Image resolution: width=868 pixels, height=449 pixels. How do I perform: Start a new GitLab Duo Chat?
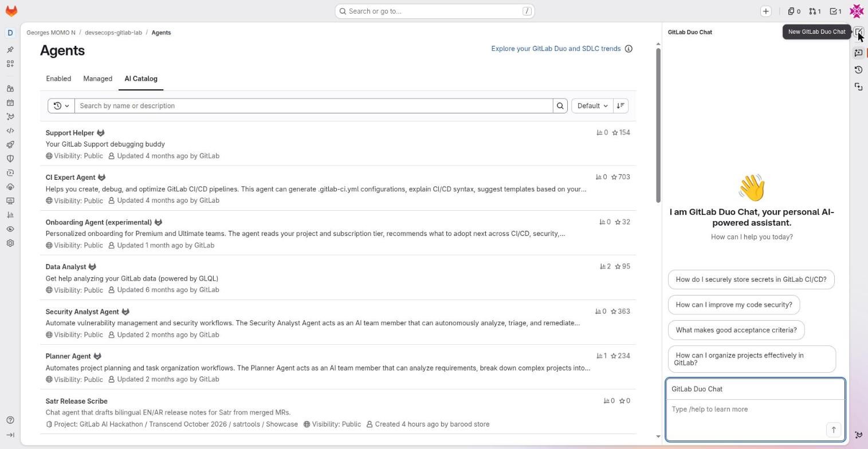coord(858,32)
